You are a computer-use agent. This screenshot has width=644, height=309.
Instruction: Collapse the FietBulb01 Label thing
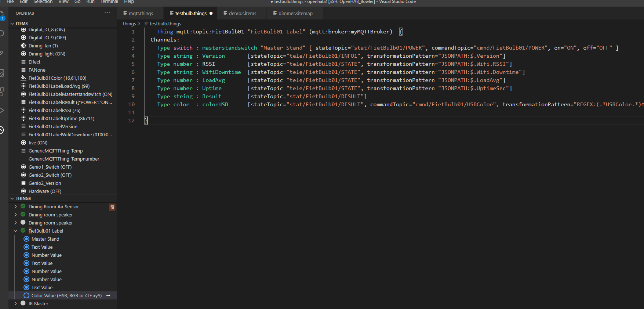coord(15,231)
